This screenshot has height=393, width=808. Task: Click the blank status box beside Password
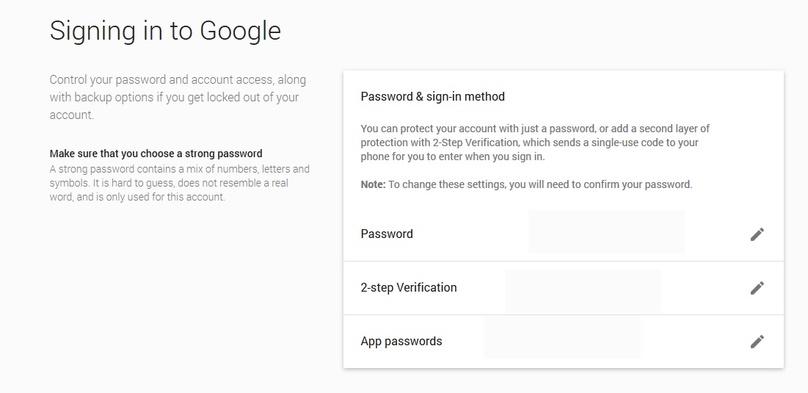point(607,231)
